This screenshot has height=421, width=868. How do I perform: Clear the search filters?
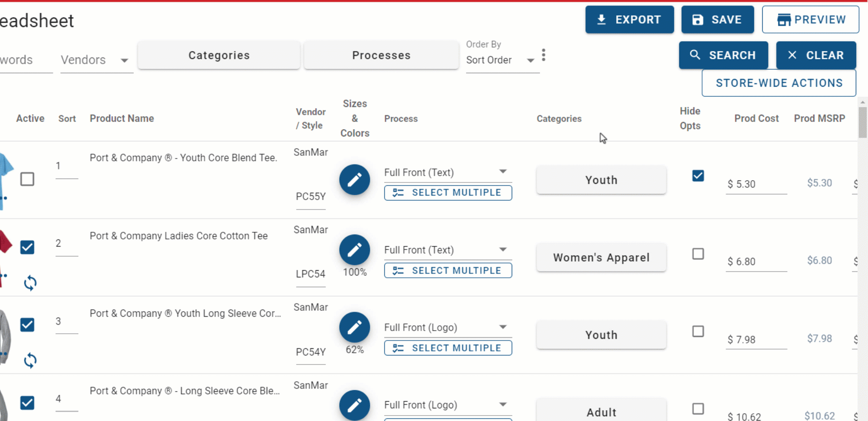pyautogui.click(x=816, y=55)
